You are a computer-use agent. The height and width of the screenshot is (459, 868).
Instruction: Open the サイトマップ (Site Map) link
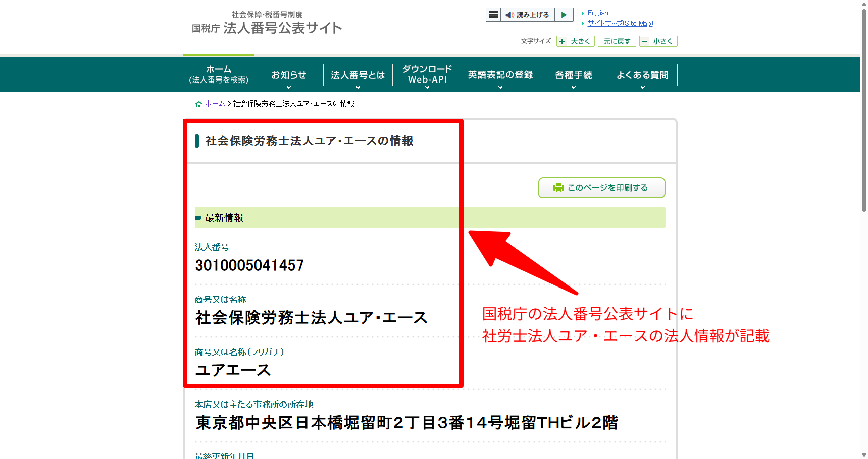tap(620, 23)
